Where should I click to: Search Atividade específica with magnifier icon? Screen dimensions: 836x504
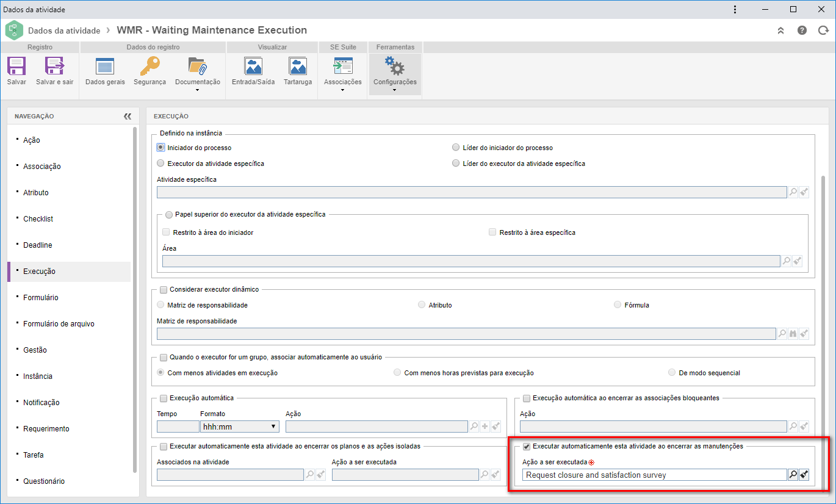(x=793, y=192)
